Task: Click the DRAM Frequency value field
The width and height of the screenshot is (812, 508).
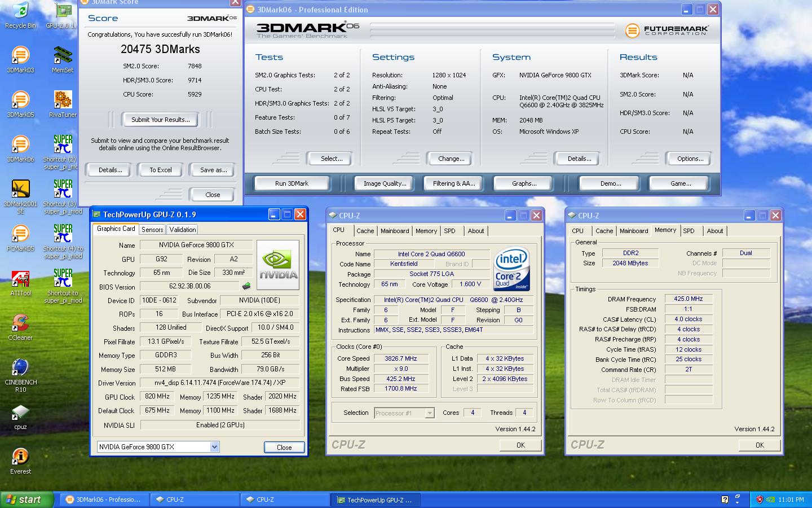Action: point(689,299)
